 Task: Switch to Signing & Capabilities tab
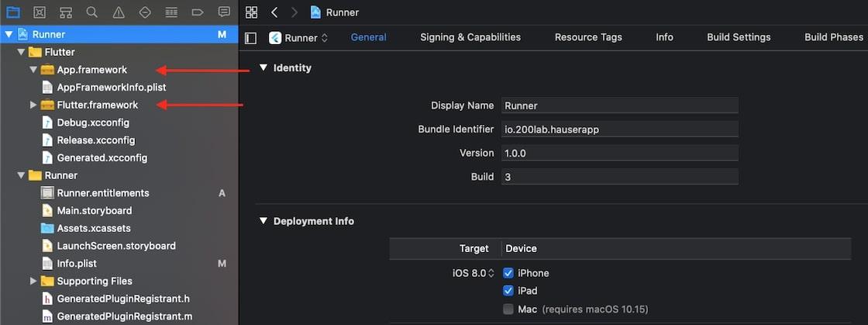(x=470, y=37)
